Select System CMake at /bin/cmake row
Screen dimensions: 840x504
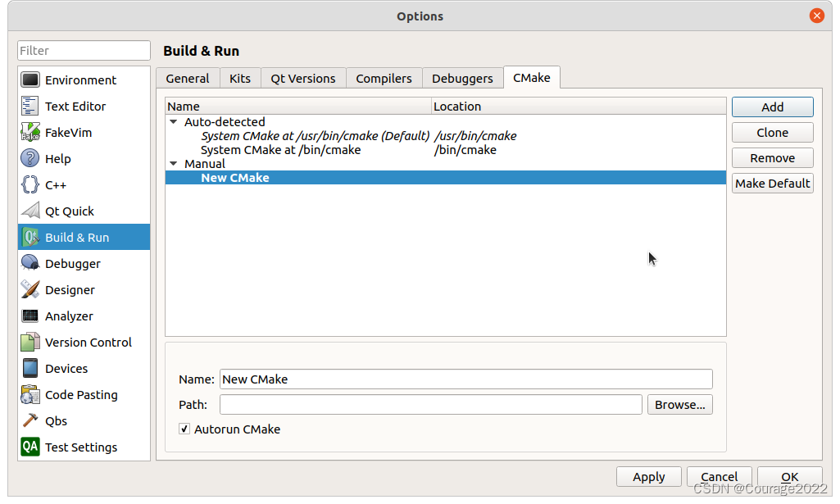(446, 150)
